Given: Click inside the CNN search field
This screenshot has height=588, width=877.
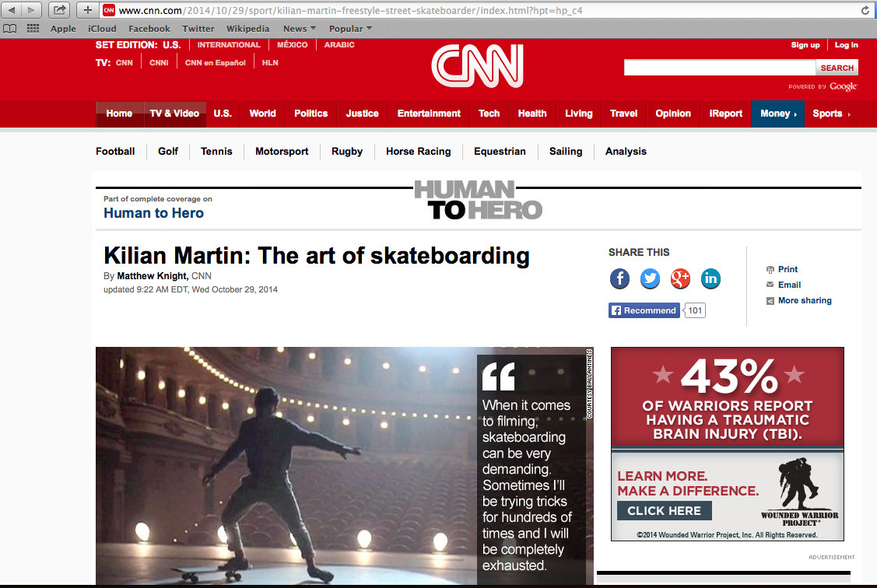Looking at the screenshot, I should pos(720,68).
